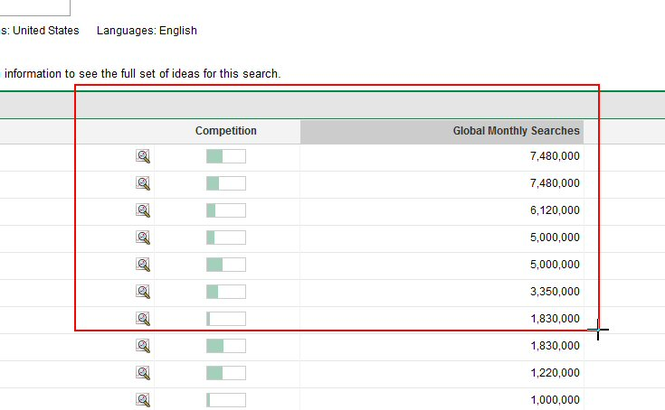The image size is (665, 410).
Task: Click magnifier icon in second 1,830,000 row
Action: pyautogui.click(x=143, y=345)
